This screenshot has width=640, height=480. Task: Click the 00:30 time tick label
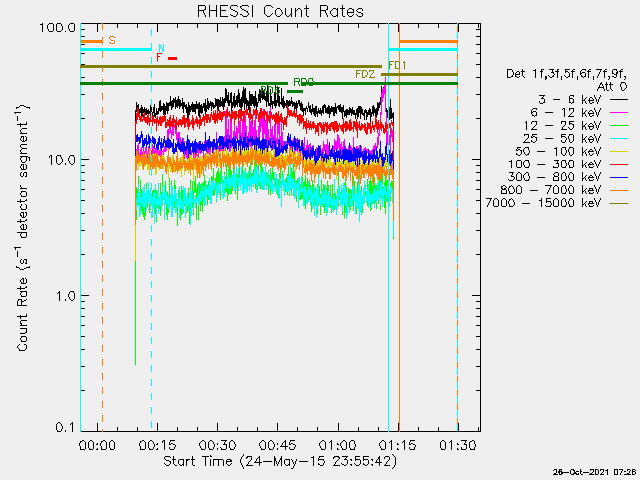(218, 445)
